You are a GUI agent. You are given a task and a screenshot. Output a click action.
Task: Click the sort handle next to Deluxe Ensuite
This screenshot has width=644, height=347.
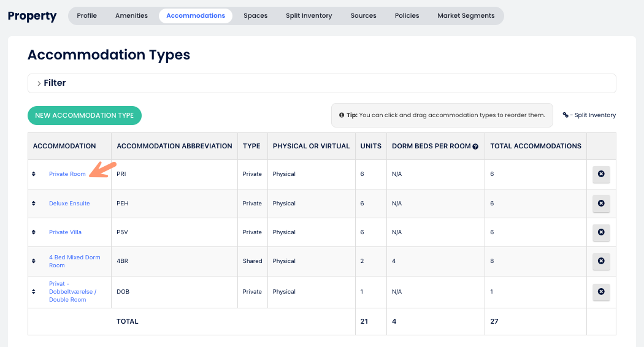pyautogui.click(x=34, y=204)
